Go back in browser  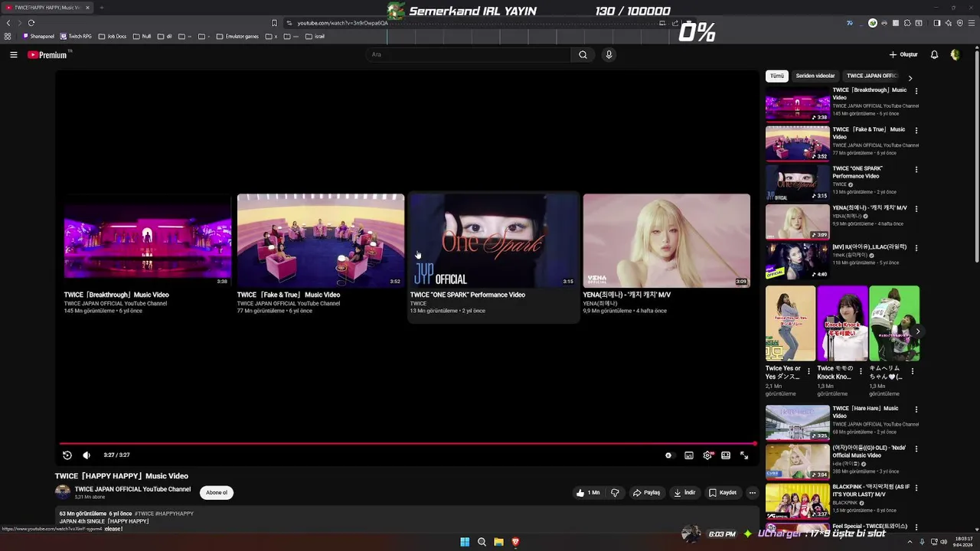[8, 23]
